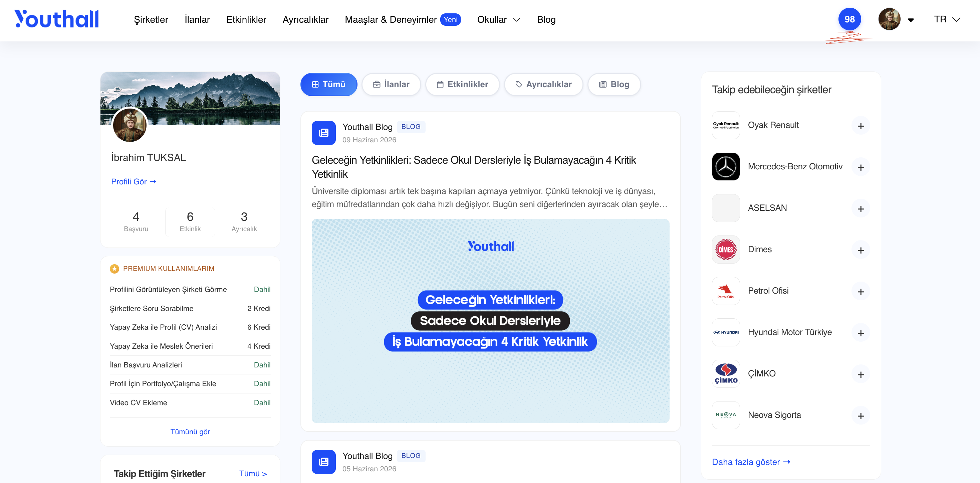View the 4 Başvuru stat
Viewport: 980px width, 483px height.
click(136, 222)
